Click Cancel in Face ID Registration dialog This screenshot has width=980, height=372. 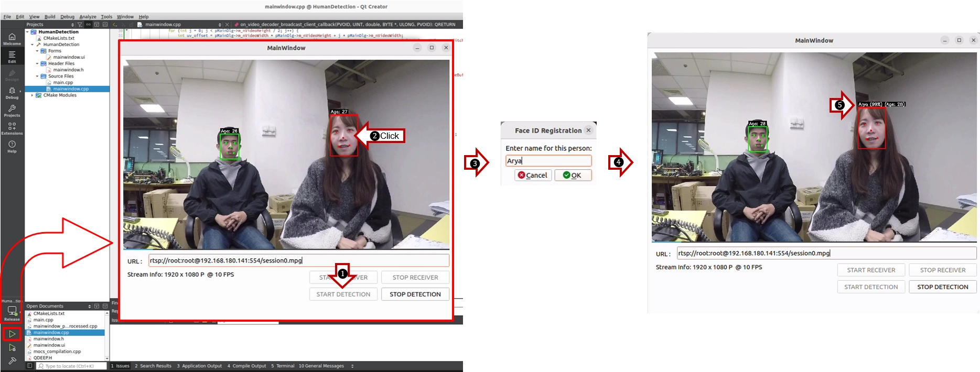(x=533, y=175)
